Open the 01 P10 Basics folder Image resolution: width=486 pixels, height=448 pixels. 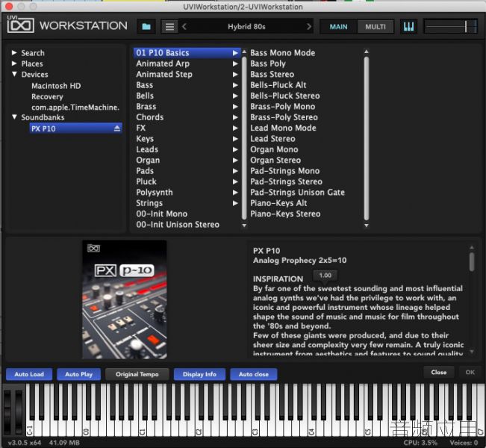coord(187,53)
